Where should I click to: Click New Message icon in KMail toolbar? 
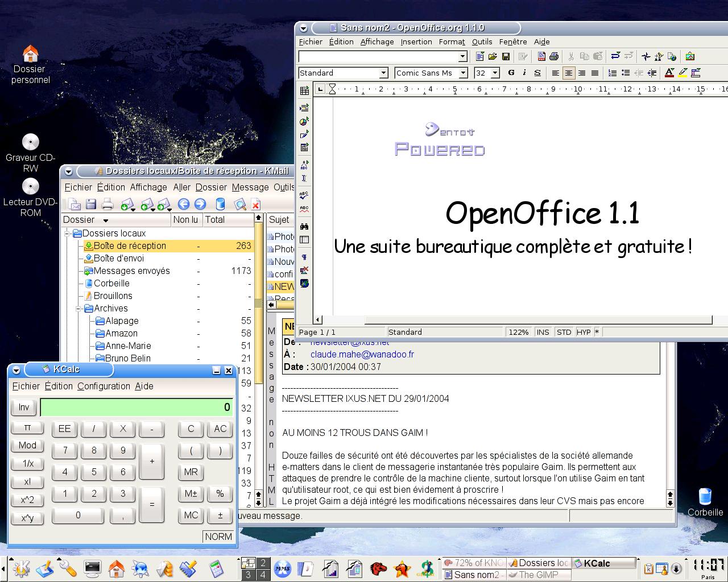click(x=74, y=205)
